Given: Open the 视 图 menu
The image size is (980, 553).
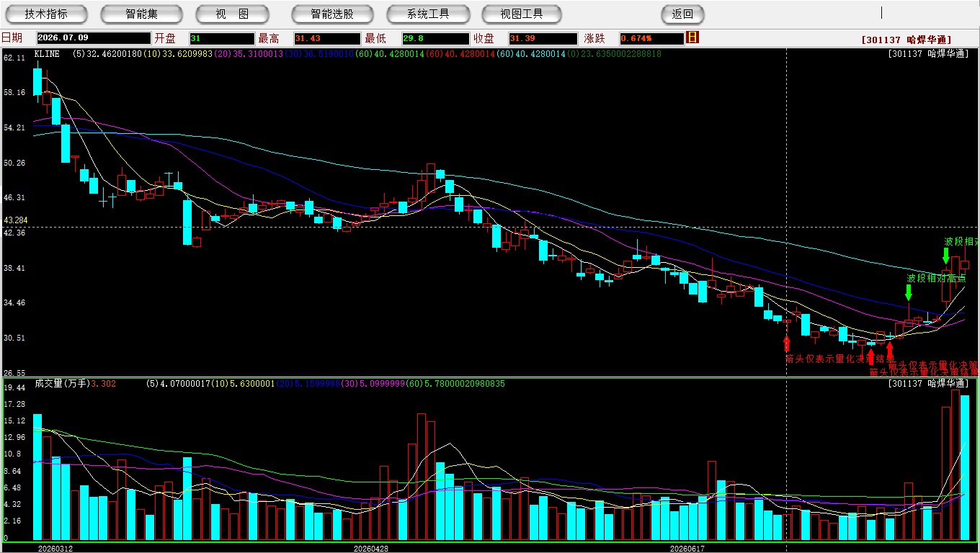Looking at the screenshot, I should pos(232,14).
